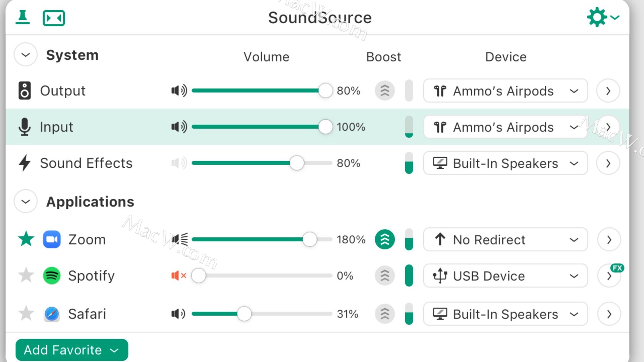Switch to compact view mode
The width and height of the screenshot is (644, 362).
pos(54,18)
